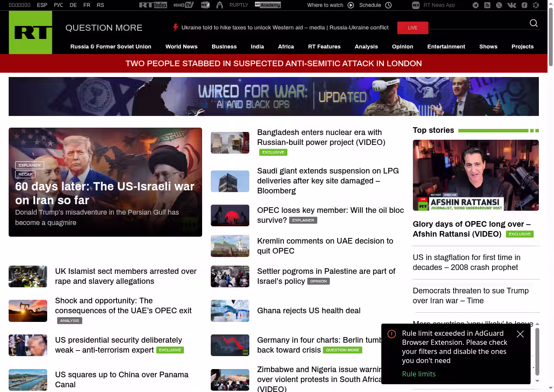Open 'Ghana rejects US health deal' article
This screenshot has width=554, height=392.
tap(309, 311)
